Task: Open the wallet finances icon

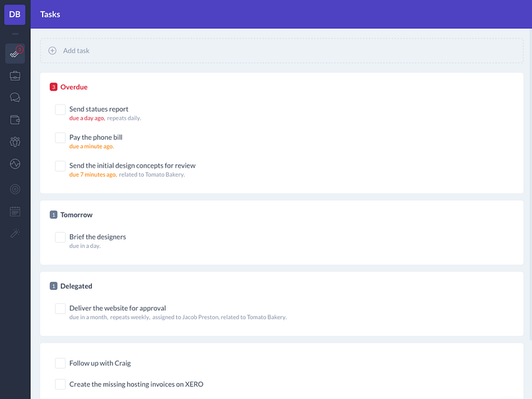Action: [x=15, y=120]
